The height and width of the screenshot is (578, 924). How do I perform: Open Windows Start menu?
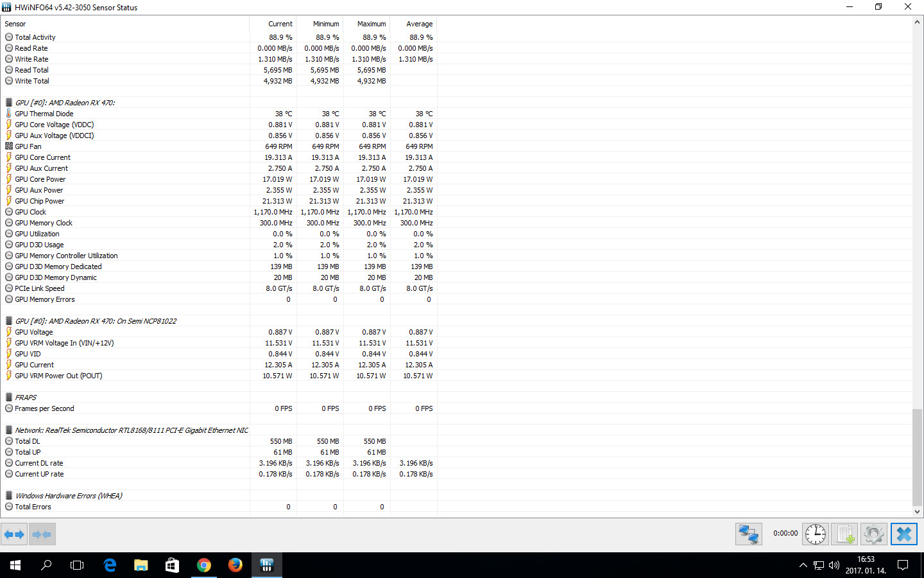point(15,565)
